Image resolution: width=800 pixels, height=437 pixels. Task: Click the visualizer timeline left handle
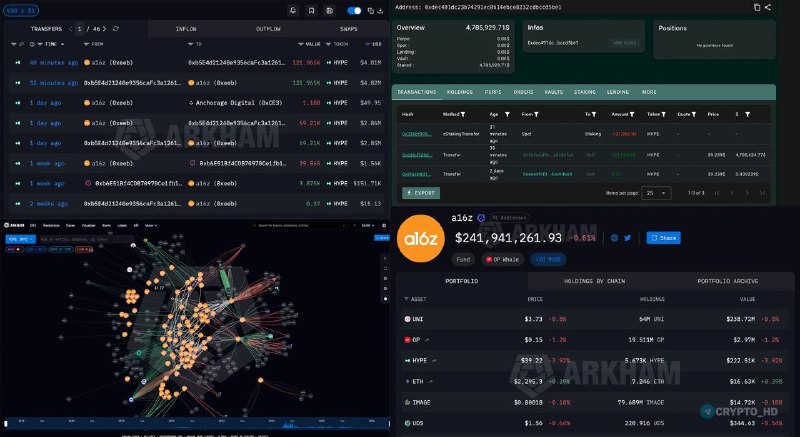pos(6,423)
